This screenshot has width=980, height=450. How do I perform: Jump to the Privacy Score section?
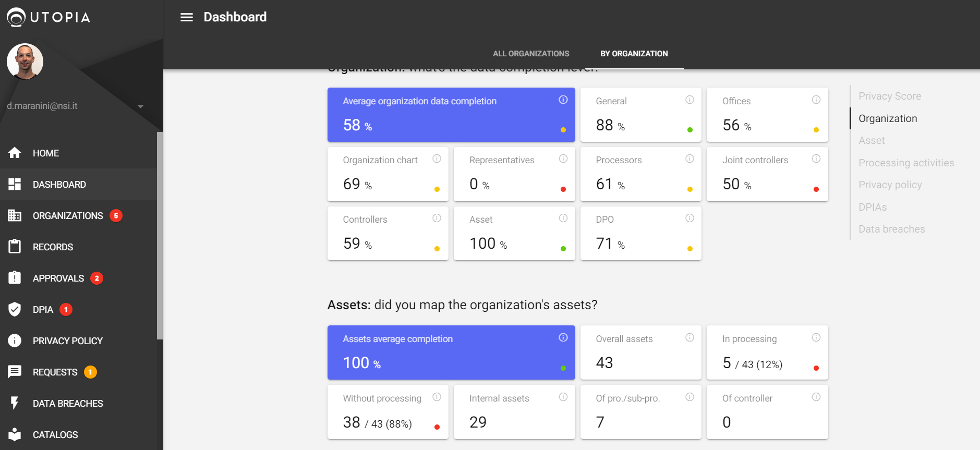[x=890, y=96]
